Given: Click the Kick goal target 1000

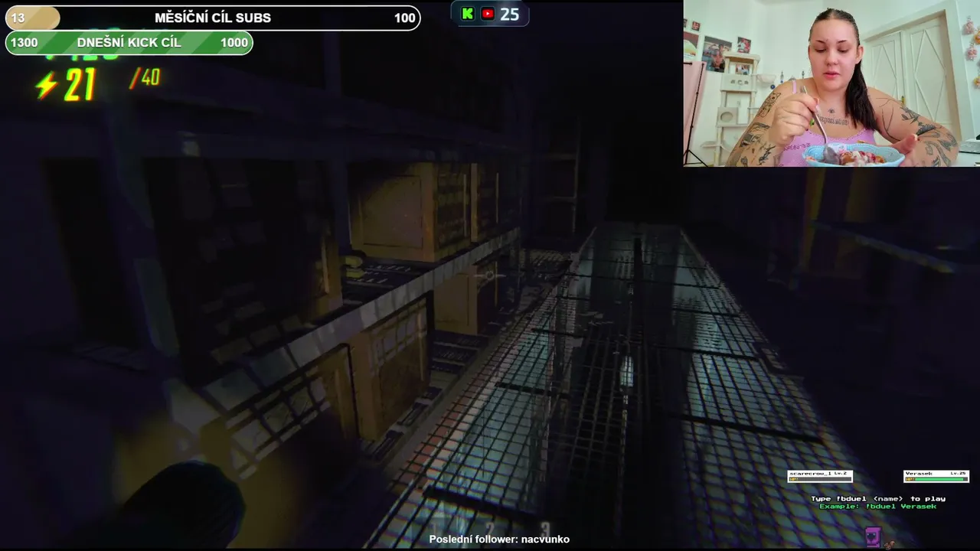Looking at the screenshot, I should pyautogui.click(x=234, y=43).
